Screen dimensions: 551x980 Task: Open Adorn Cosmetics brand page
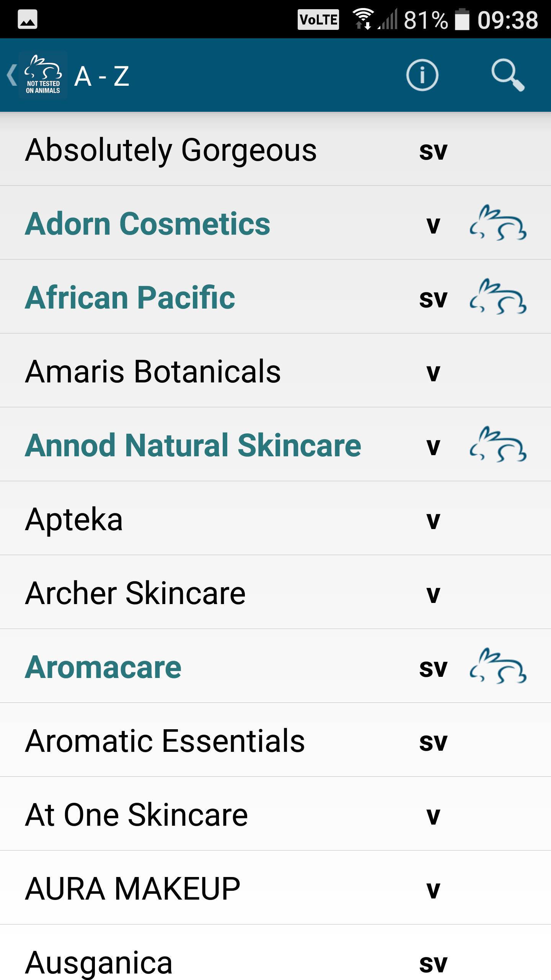coord(148,224)
